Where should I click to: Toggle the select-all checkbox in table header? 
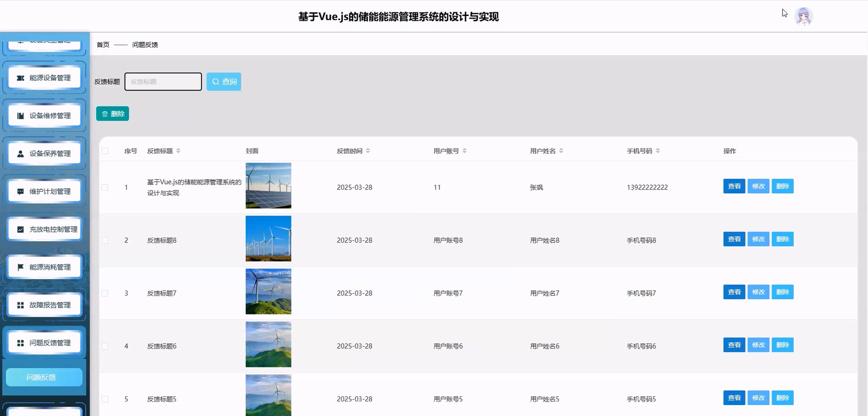105,151
